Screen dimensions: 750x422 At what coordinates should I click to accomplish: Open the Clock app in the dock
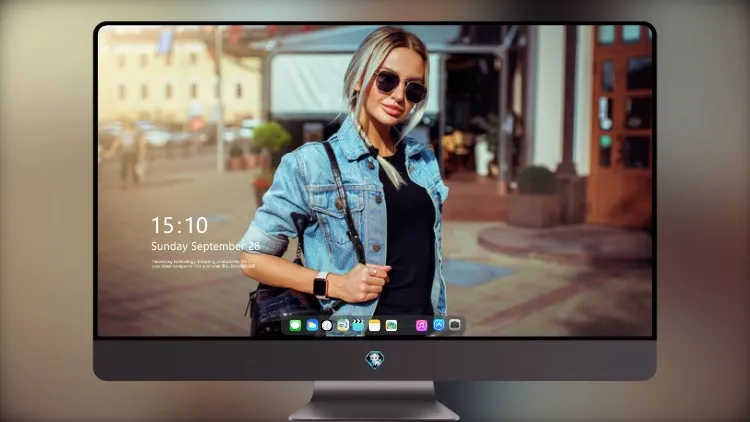point(327,325)
